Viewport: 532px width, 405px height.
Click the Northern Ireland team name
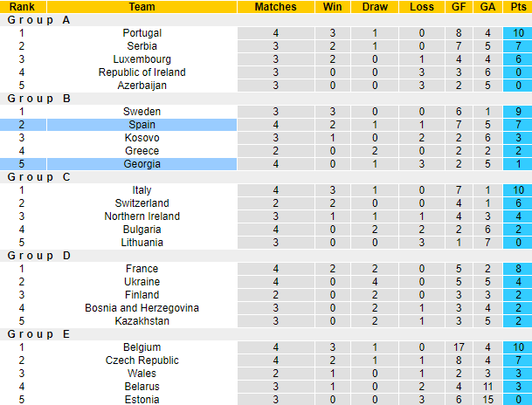142,216
